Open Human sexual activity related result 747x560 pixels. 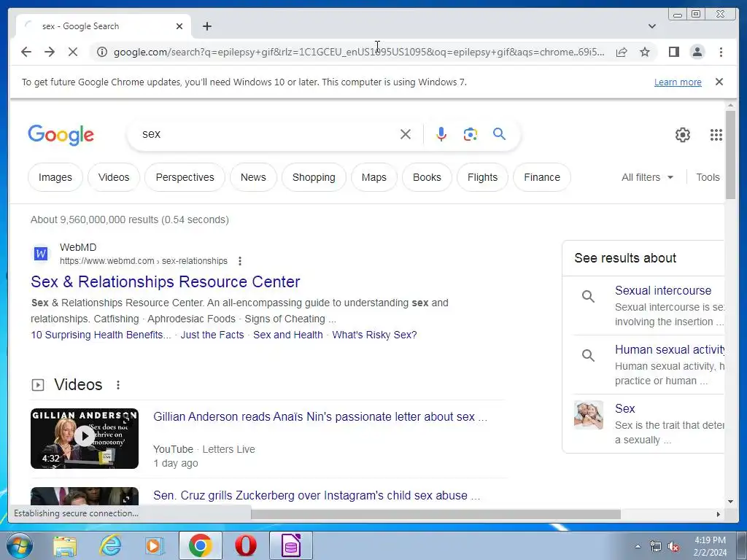click(x=670, y=349)
